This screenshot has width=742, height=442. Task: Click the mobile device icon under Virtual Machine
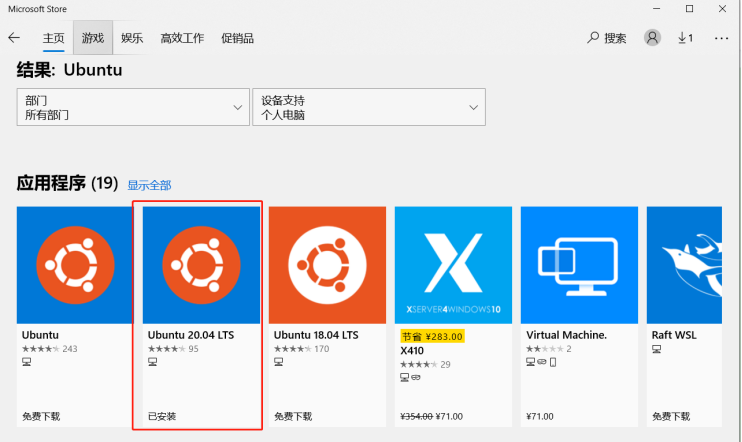[x=553, y=362]
